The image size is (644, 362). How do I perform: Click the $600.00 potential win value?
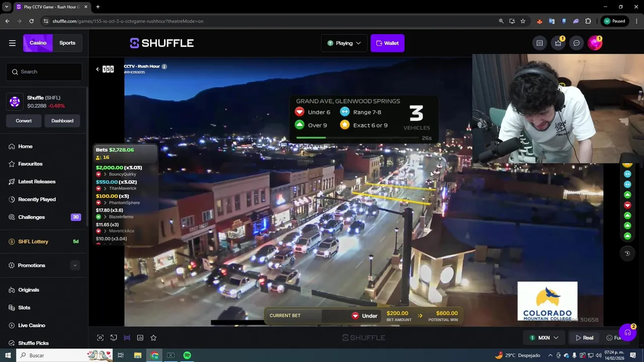(447, 313)
